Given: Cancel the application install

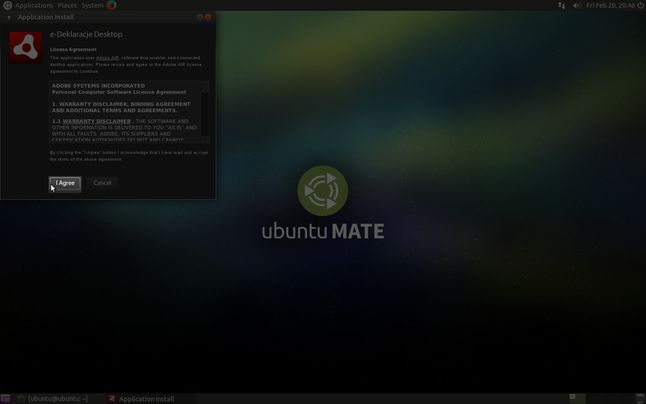Looking at the screenshot, I should tap(102, 183).
